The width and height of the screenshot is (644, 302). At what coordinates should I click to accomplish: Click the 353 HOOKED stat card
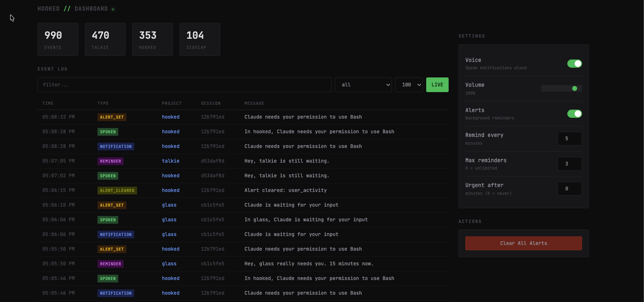pyautogui.click(x=153, y=39)
